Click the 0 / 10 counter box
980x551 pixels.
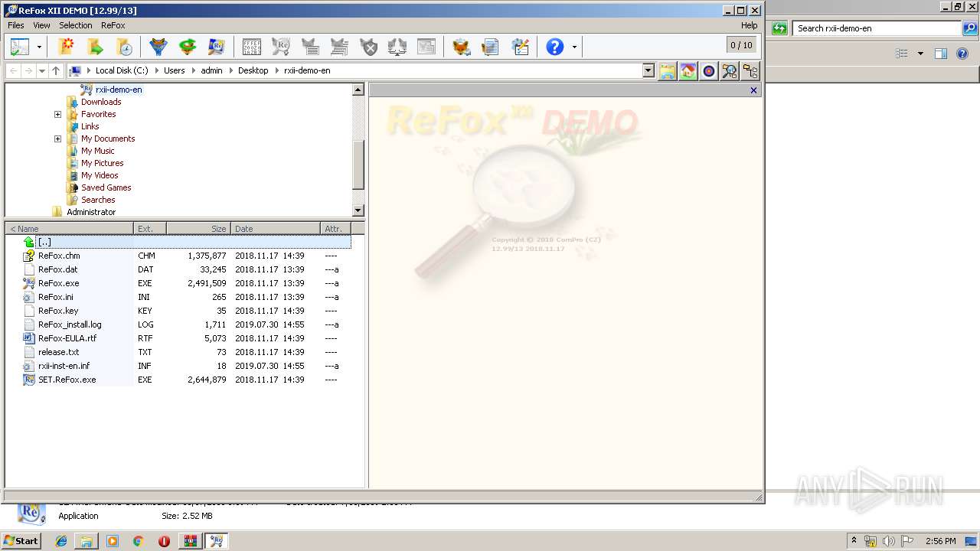click(741, 45)
